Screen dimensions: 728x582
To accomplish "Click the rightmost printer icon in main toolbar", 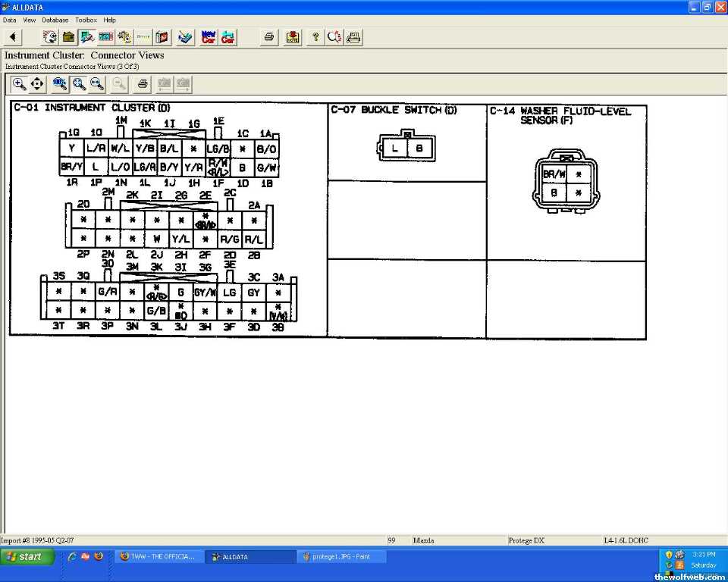I will [x=353, y=37].
